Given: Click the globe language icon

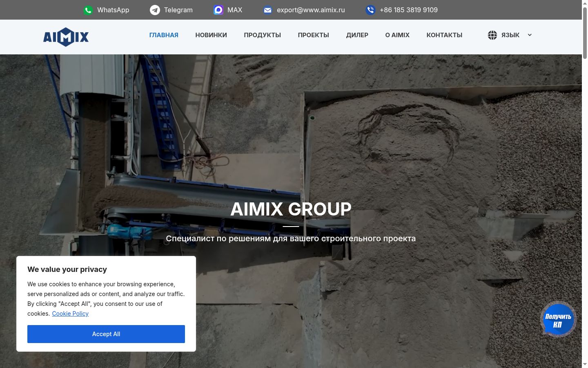Looking at the screenshot, I should click(492, 35).
